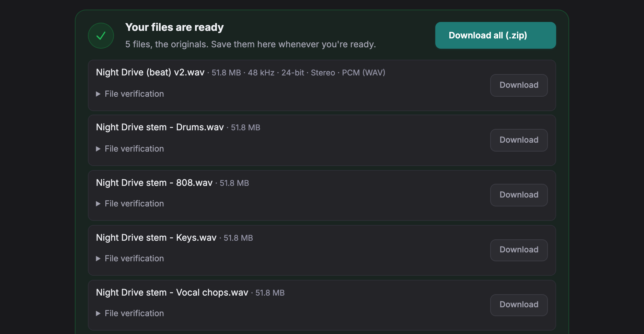Expand File verification for Keys stem
The height and width of the screenshot is (334, 644).
point(130,259)
